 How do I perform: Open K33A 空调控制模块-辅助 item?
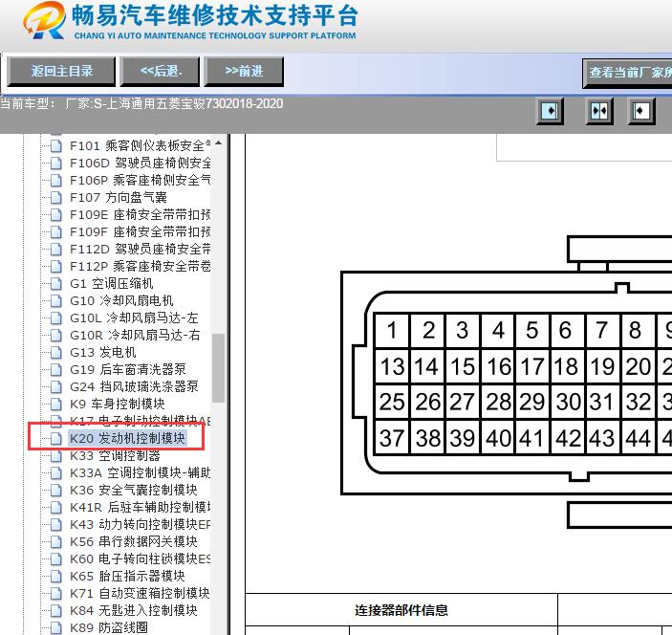click(141, 472)
